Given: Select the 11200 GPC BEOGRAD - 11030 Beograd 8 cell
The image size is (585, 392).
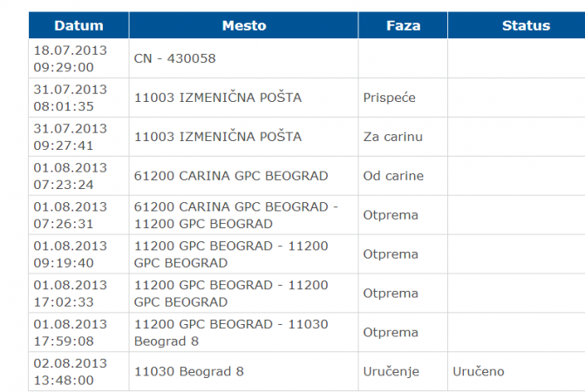Looking at the screenshot, I should (243, 333).
